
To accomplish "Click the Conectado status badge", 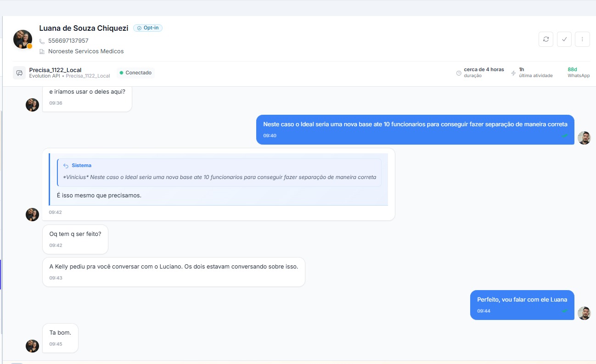I will click(135, 73).
